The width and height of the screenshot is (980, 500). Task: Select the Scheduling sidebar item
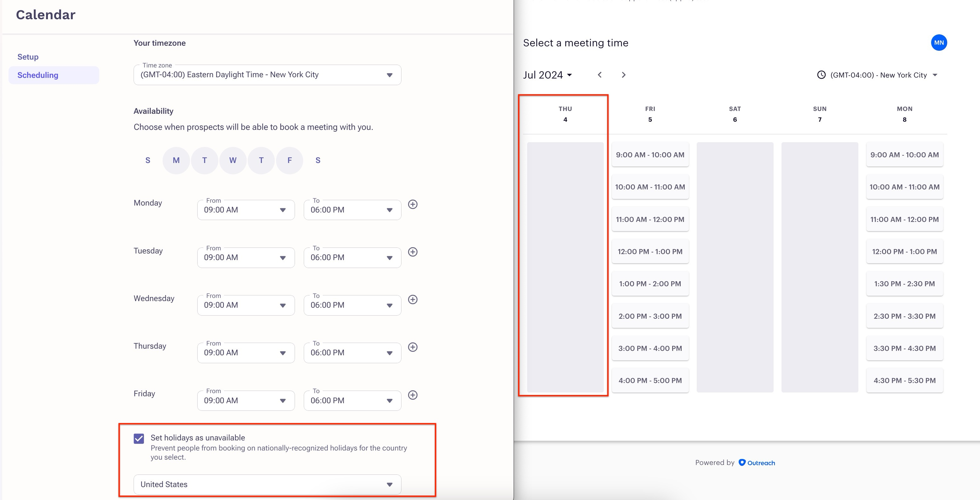point(38,75)
